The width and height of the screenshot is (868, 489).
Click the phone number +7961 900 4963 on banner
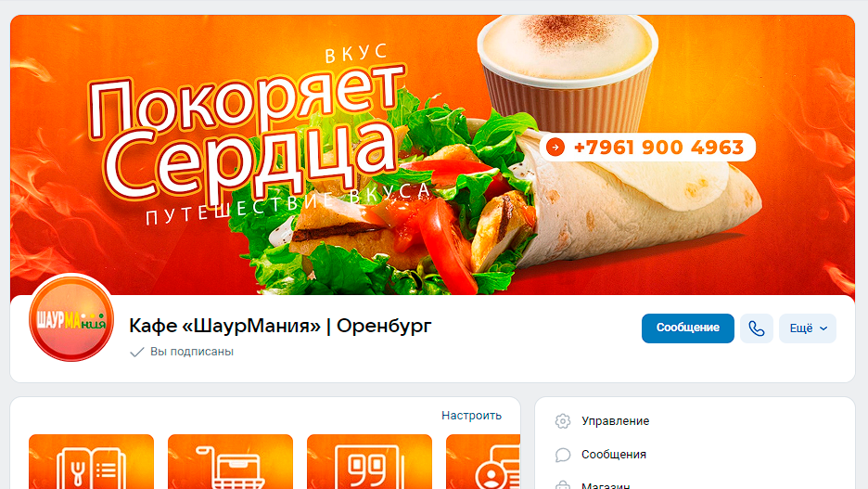coord(658,148)
